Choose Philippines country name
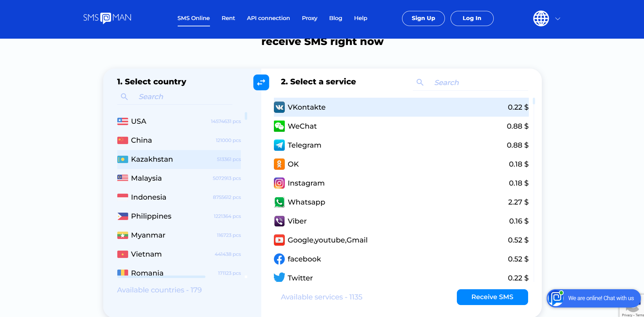The width and height of the screenshot is (644, 317). pos(151,216)
